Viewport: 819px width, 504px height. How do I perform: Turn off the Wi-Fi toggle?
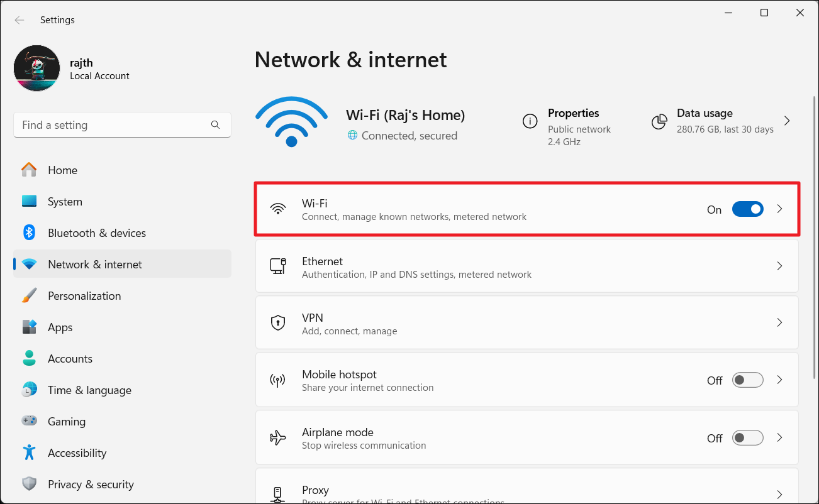[747, 209]
